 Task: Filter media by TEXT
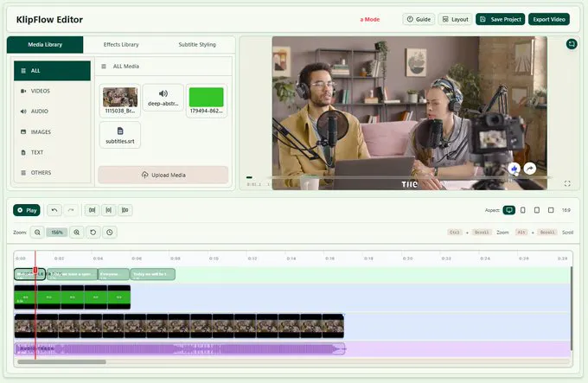[x=52, y=152]
